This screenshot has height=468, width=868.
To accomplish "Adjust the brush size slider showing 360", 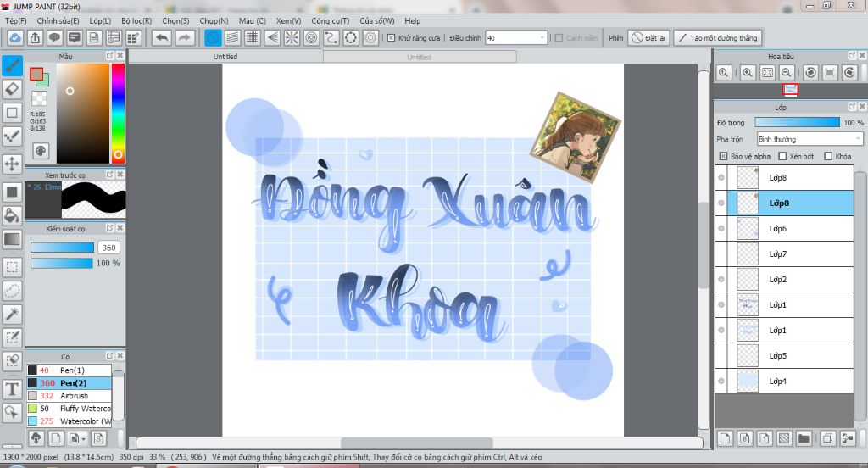I will [62, 248].
